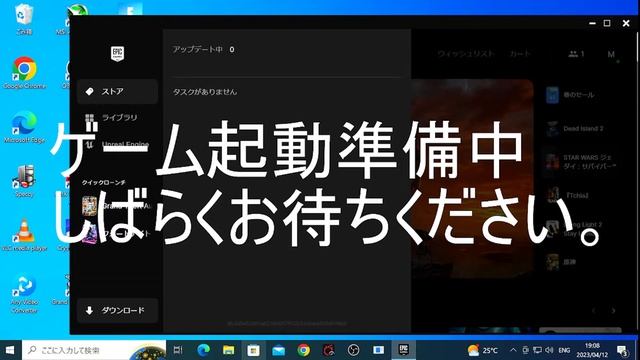The width and height of the screenshot is (640, 360).
Task: Open Microsoft Store from the taskbar
Action: (x=253, y=350)
